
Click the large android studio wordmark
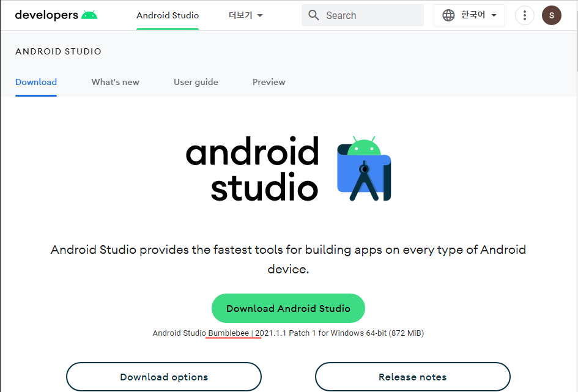(x=252, y=168)
